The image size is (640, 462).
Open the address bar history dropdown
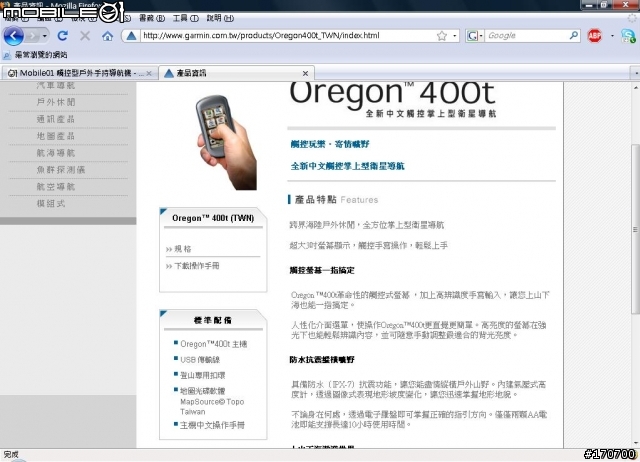click(x=455, y=36)
